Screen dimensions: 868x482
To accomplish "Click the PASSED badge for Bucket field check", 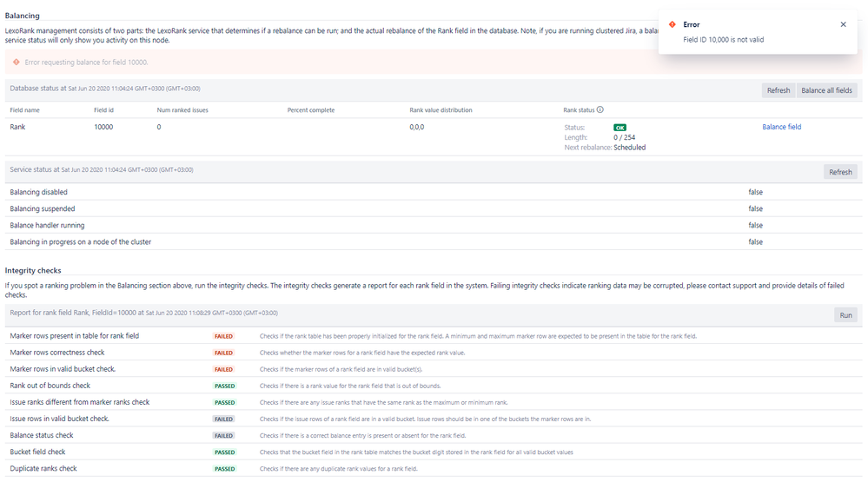I will click(x=225, y=452).
